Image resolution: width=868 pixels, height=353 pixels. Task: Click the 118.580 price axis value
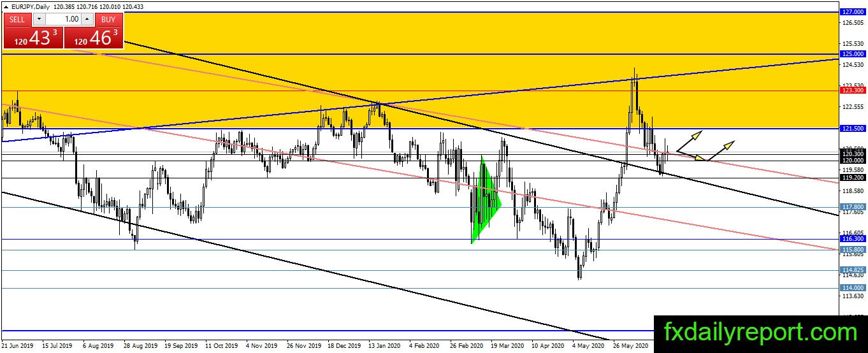852,191
